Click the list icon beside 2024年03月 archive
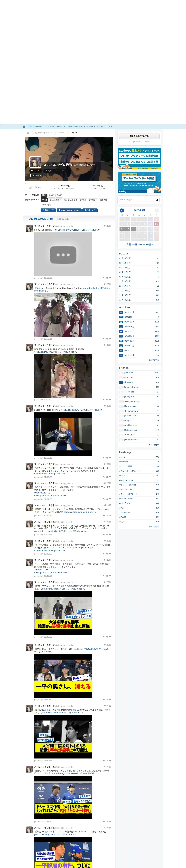 pos(121,341)
